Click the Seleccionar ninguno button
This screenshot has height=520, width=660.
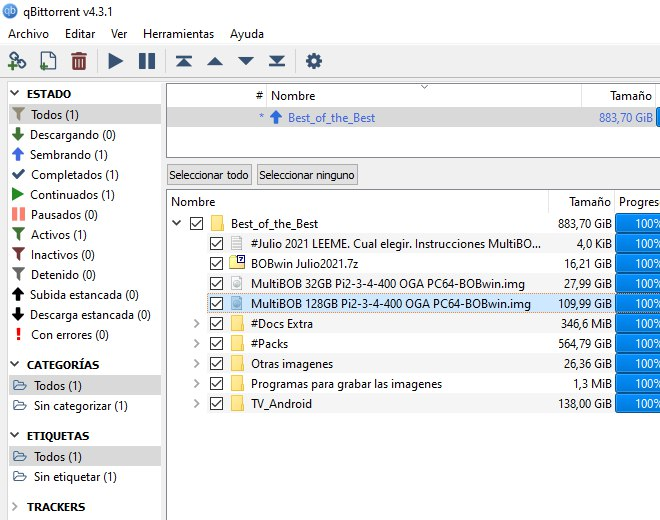pyautogui.click(x=307, y=175)
